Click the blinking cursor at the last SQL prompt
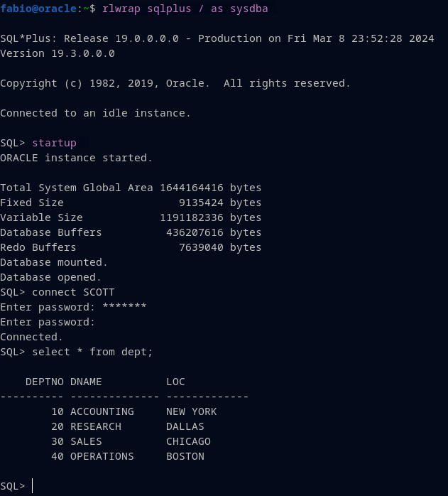Image resolution: width=448 pixels, height=496 pixels. pos(33,486)
